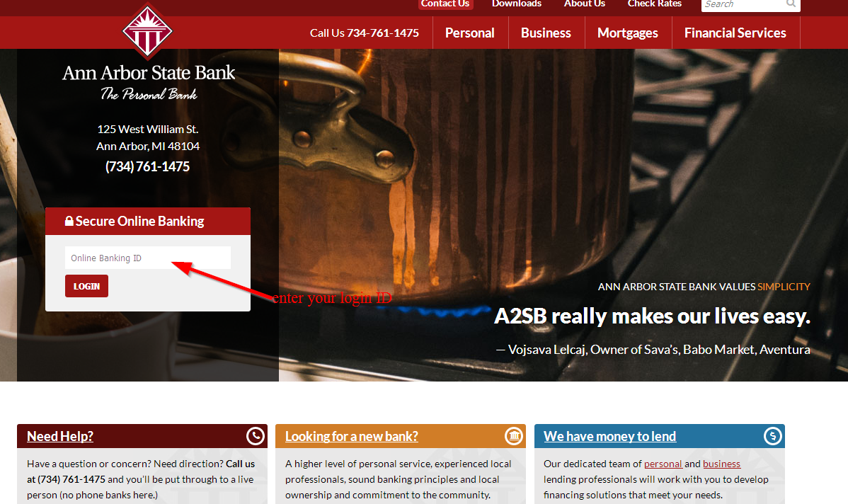
Task: Follow the business lending link
Action: pos(721,464)
